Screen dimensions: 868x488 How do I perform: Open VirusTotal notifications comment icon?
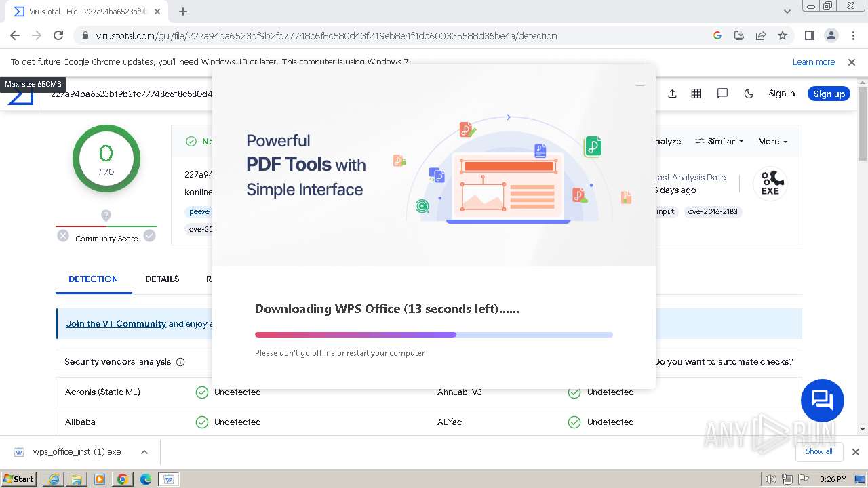[722, 94]
